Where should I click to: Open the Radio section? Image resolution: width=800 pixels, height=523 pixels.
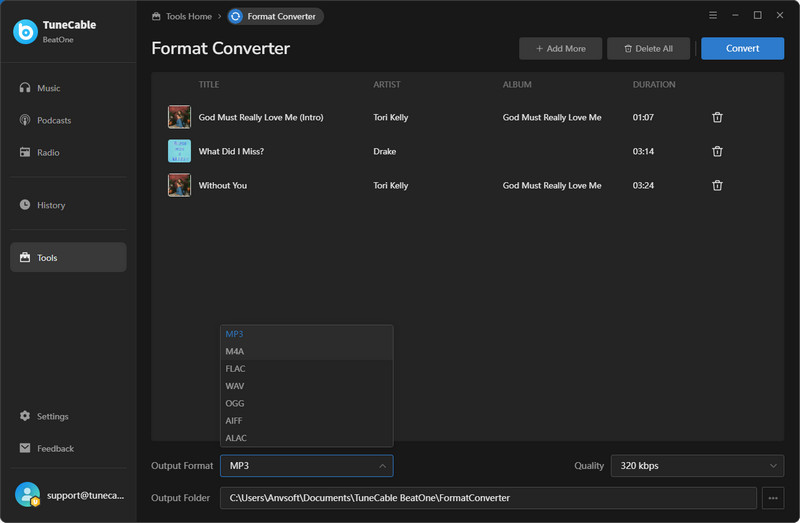point(68,153)
